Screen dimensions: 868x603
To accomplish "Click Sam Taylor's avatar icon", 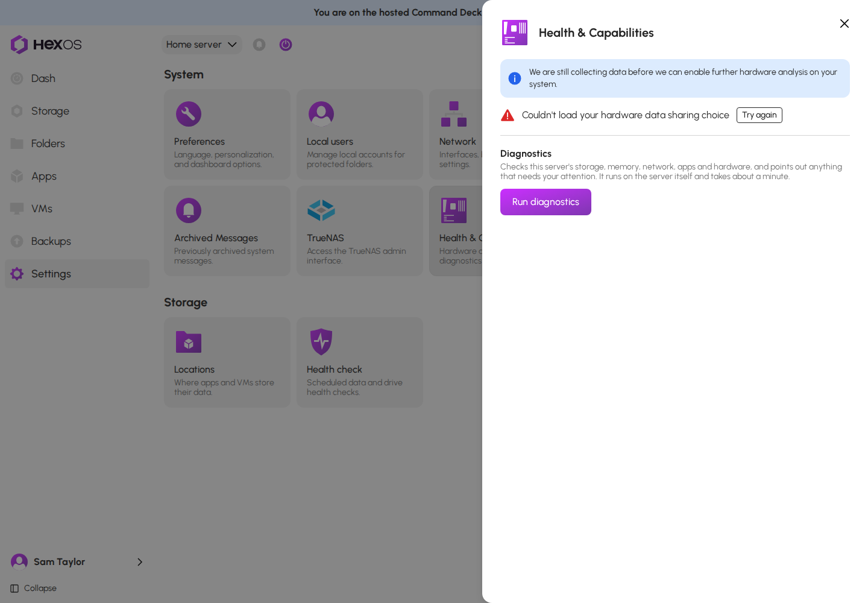I will [19, 562].
